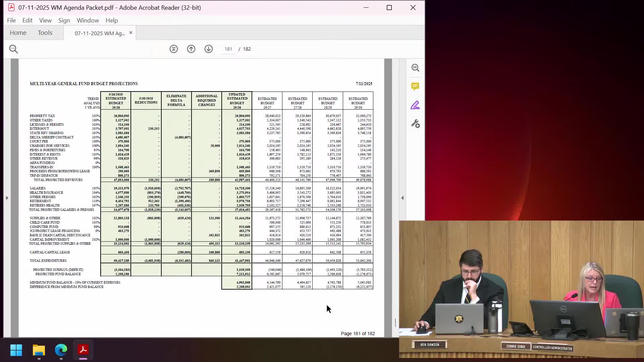Open Microsoft Edge from the taskbar
This screenshot has width=644, height=362.
point(61,350)
